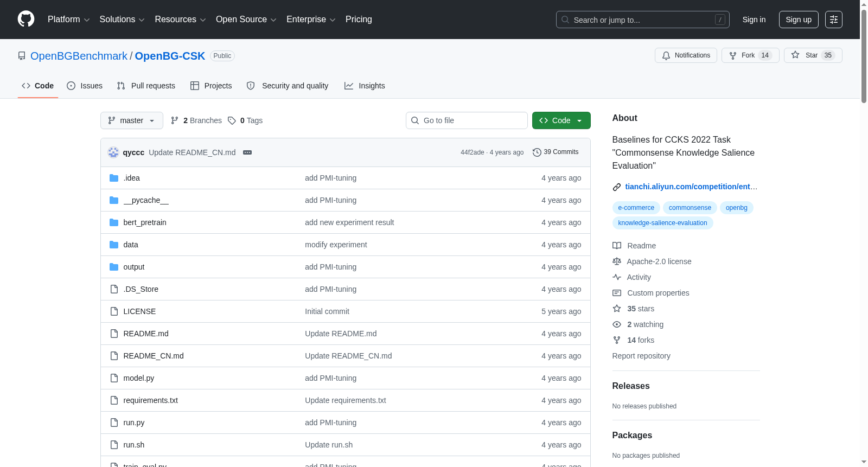This screenshot has height=467, width=868.
Task: Click the file icon for run.sh
Action: 114,445
